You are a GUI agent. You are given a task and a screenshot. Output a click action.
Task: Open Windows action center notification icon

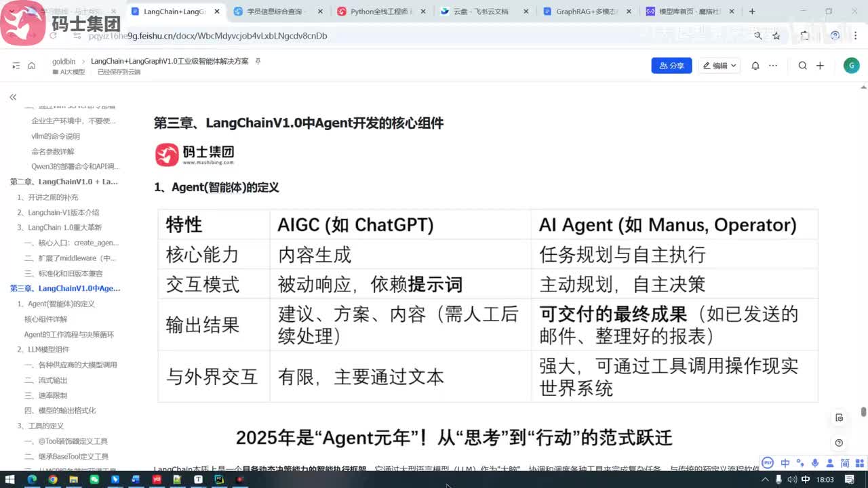click(849, 479)
